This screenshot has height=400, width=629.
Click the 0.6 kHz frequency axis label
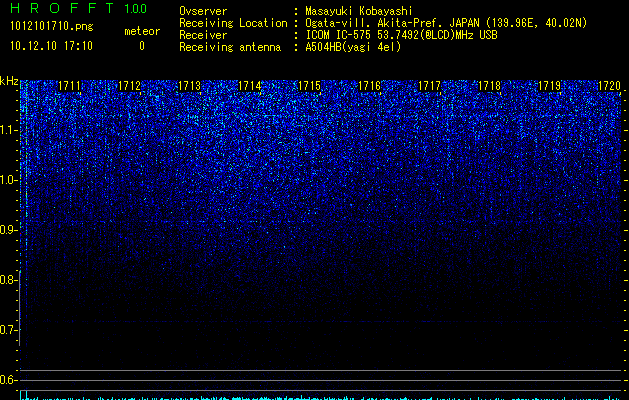(9, 380)
